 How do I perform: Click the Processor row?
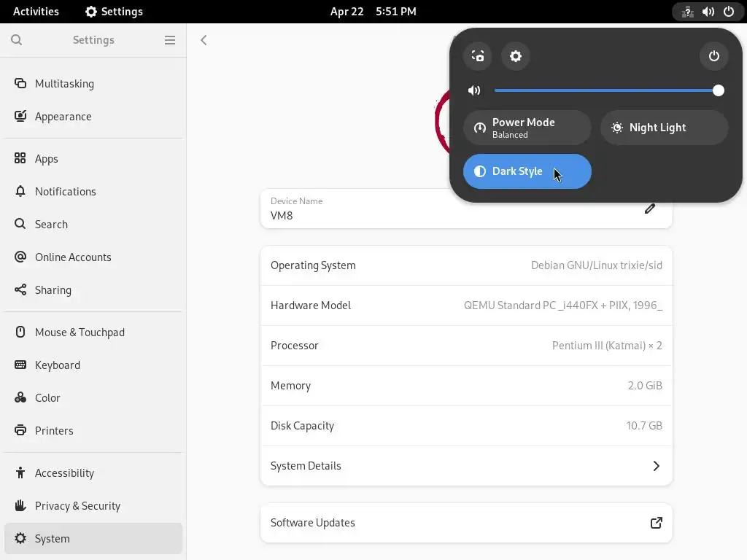466,346
